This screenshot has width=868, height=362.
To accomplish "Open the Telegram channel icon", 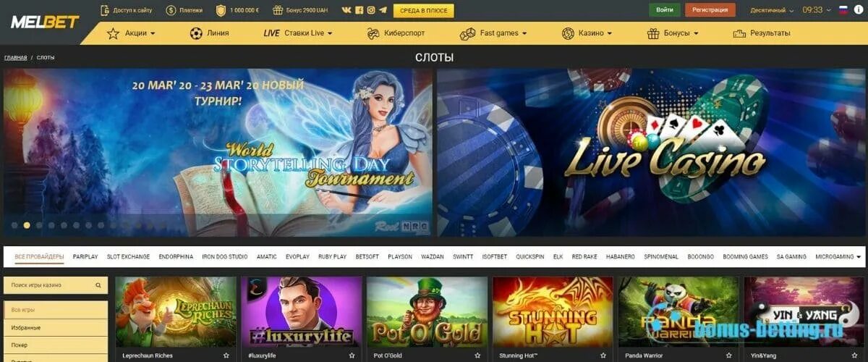I will [x=383, y=10].
